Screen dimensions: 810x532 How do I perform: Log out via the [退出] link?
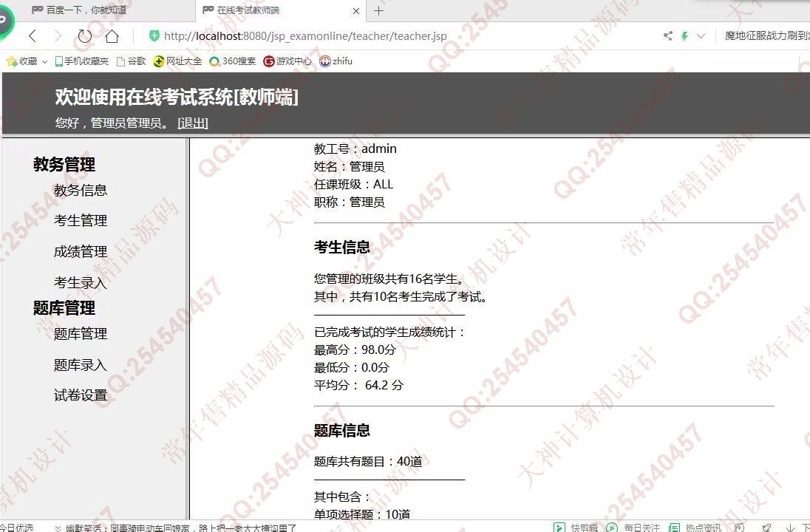tap(193, 123)
